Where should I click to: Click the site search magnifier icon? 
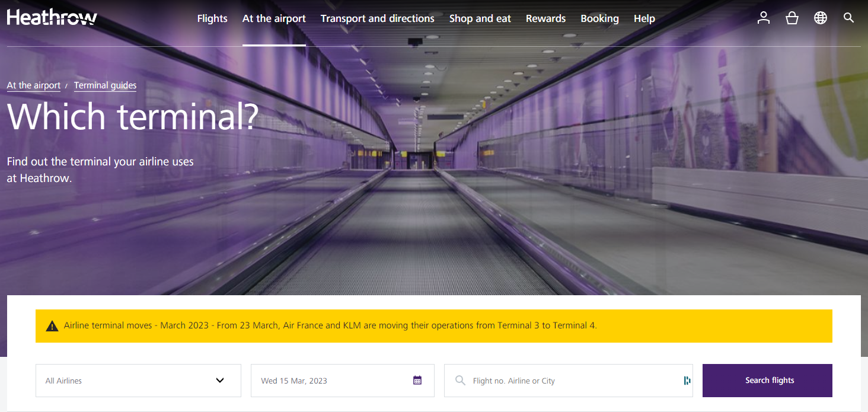(x=848, y=18)
